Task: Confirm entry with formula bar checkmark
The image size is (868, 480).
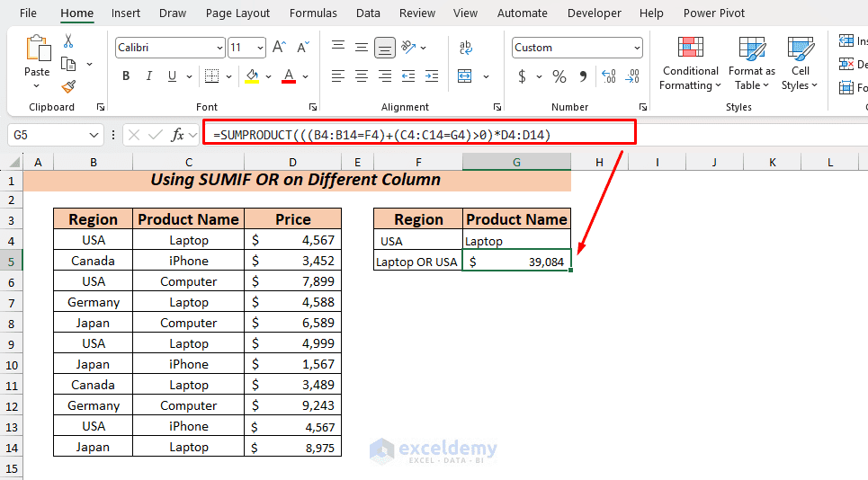Action: pyautogui.click(x=156, y=135)
